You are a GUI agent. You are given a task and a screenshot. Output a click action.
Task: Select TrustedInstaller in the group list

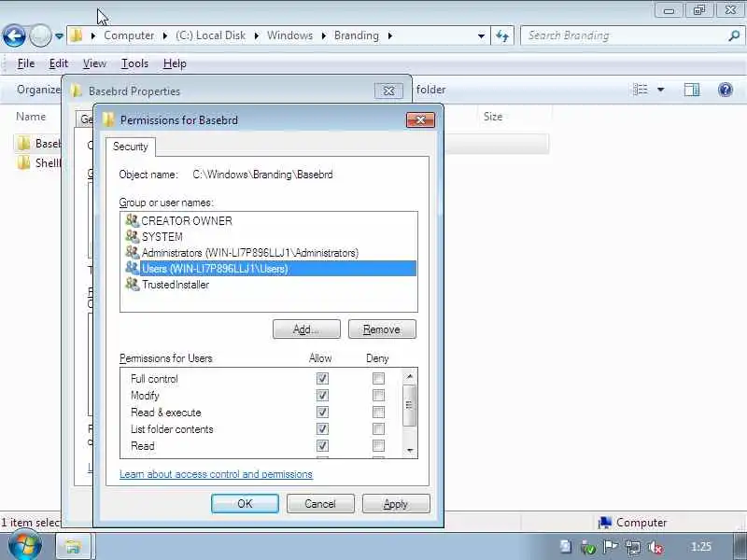pos(269,285)
